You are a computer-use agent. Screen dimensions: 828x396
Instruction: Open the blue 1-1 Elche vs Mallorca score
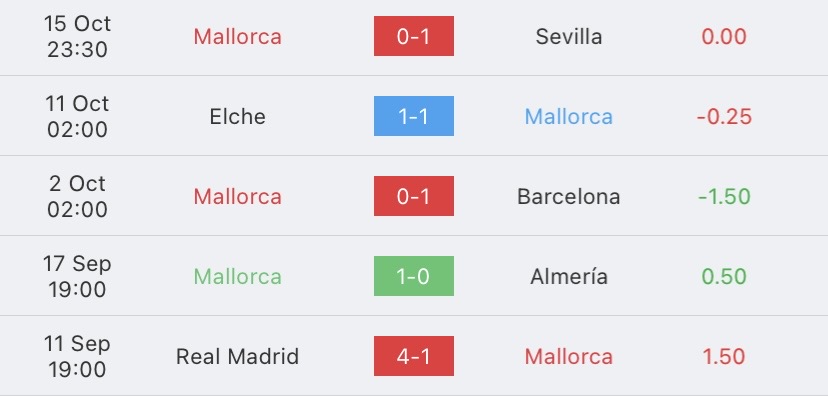(413, 116)
